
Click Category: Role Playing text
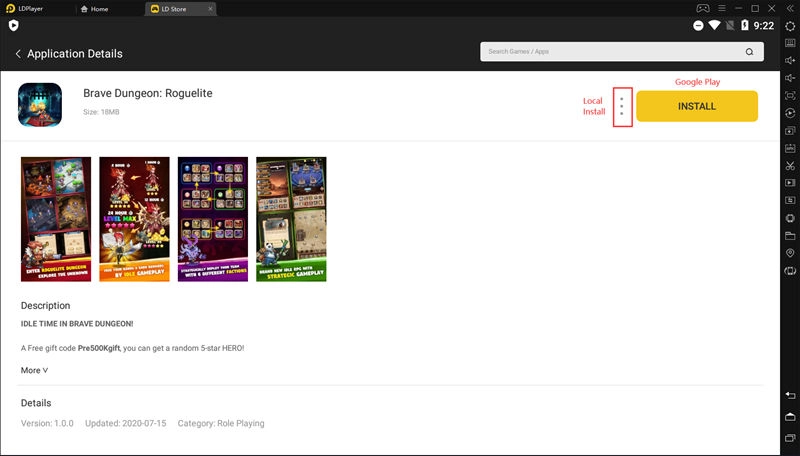(221, 423)
